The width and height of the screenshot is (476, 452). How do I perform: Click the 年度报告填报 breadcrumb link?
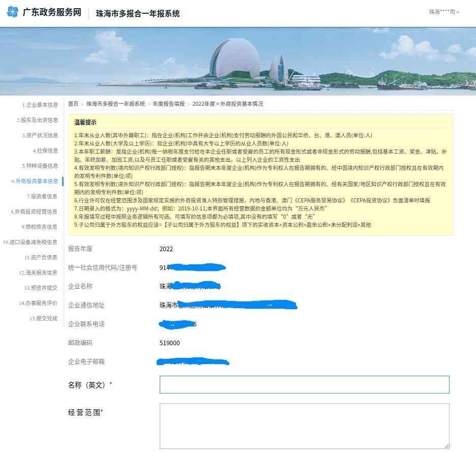click(x=169, y=104)
